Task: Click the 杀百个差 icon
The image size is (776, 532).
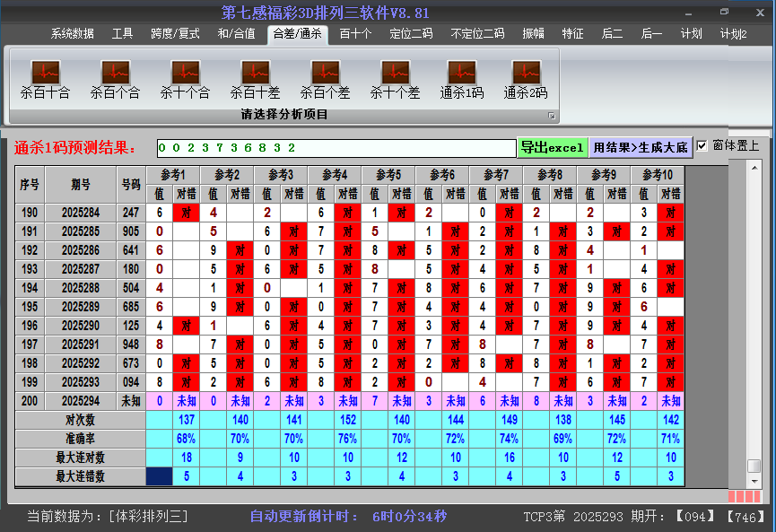Action: [x=325, y=73]
